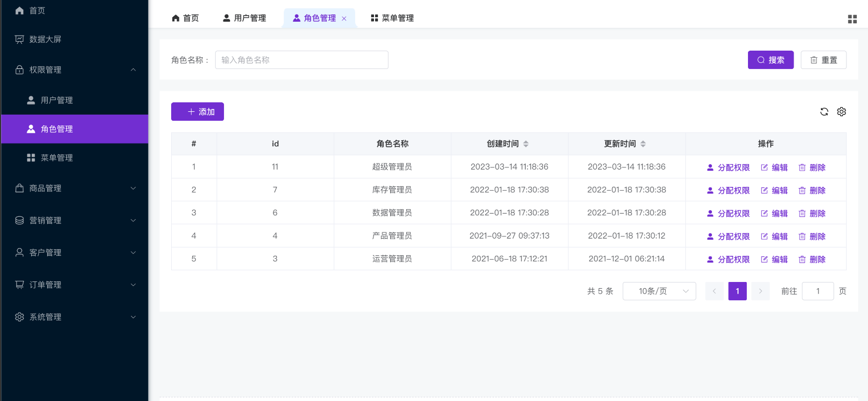
Task: Edit the 超级管理员 role
Action: pyautogui.click(x=774, y=167)
